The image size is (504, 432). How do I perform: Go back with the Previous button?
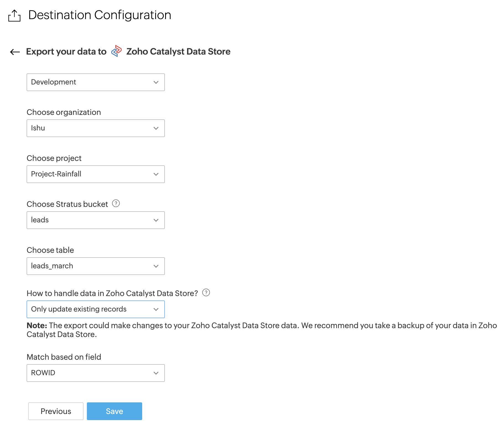tap(56, 411)
